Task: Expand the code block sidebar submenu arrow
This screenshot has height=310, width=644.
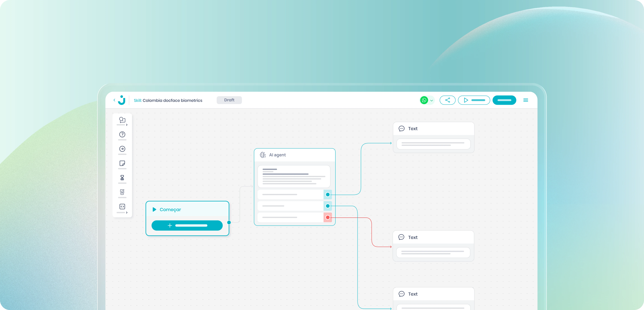Action: pyautogui.click(x=127, y=213)
